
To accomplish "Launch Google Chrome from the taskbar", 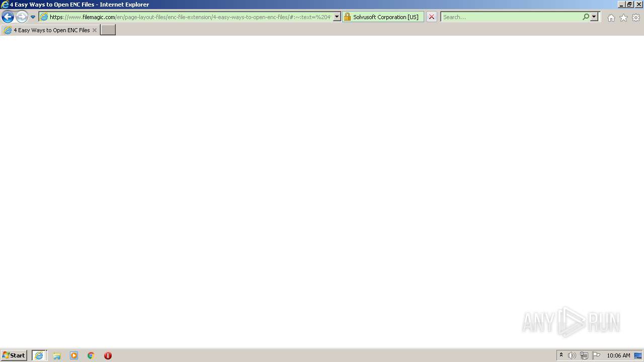I will tap(91, 355).
